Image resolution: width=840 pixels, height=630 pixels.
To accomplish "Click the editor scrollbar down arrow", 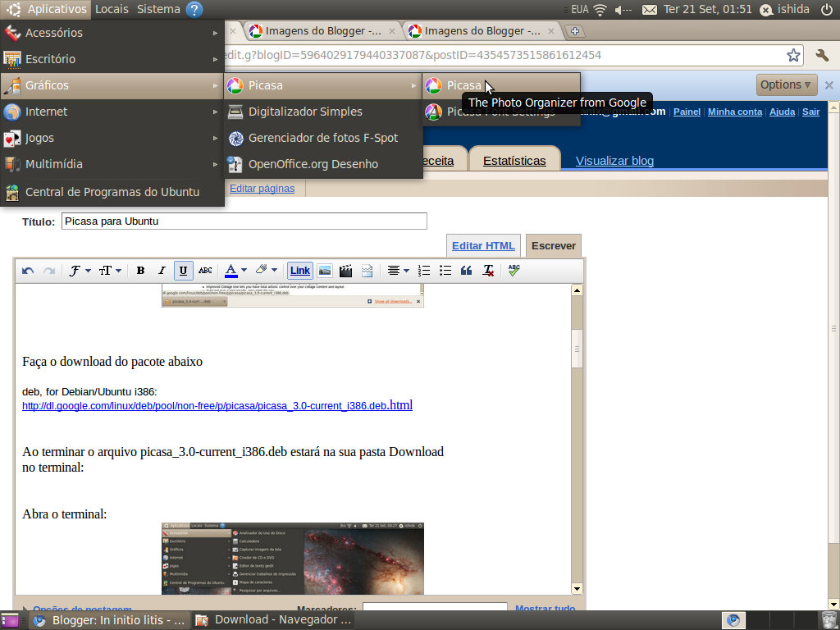I will tap(577, 589).
